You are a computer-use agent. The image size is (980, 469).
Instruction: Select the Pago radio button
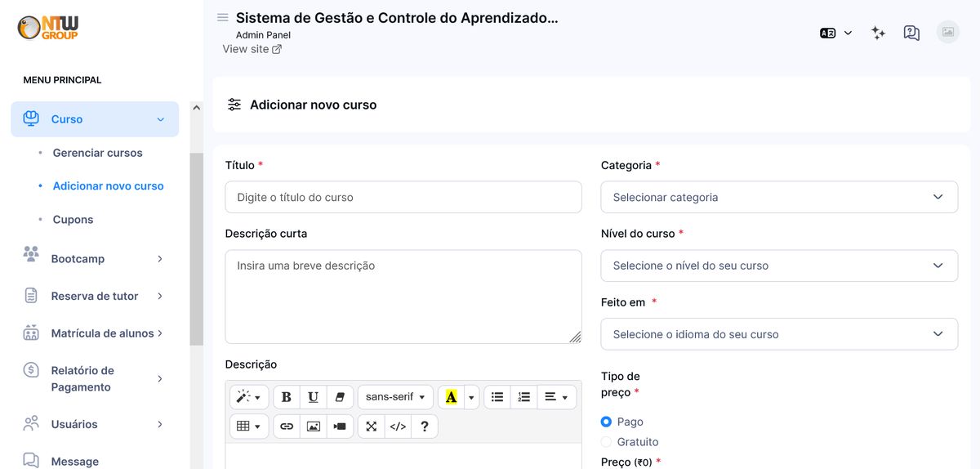click(606, 422)
